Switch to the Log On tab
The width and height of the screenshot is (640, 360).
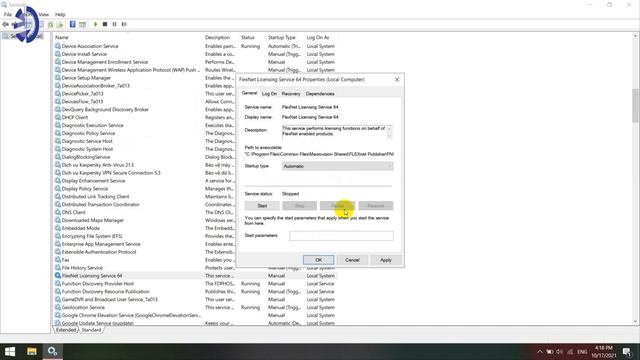click(269, 94)
